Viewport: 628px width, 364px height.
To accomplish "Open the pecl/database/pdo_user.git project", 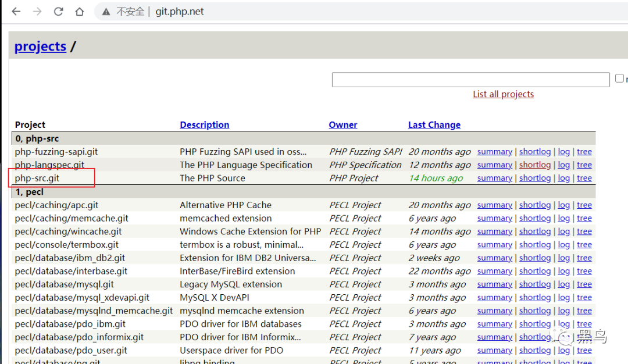I will click(71, 351).
